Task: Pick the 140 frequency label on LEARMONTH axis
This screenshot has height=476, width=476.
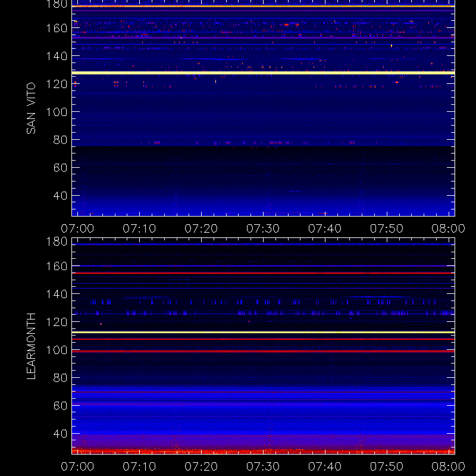Action: [57, 294]
